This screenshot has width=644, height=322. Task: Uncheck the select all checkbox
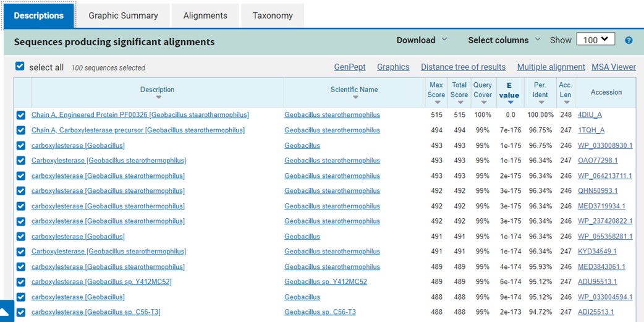(x=20, y=67)
